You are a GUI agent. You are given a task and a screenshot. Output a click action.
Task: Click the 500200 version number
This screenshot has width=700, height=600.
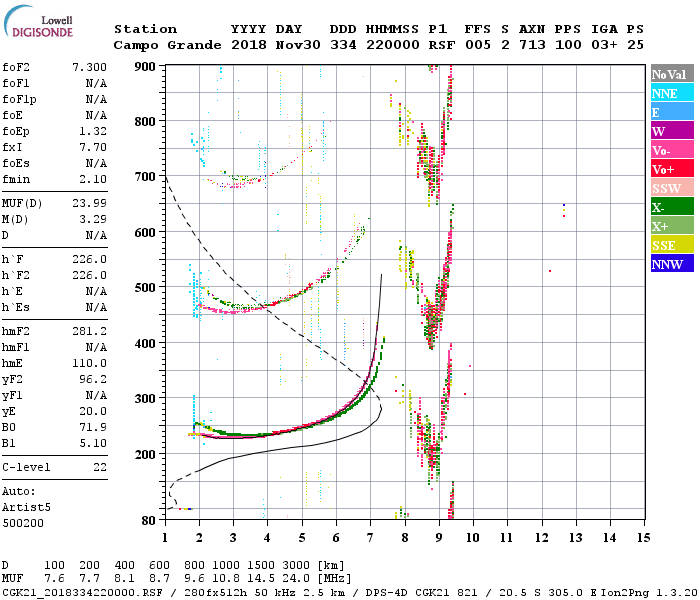pos(23,523)
